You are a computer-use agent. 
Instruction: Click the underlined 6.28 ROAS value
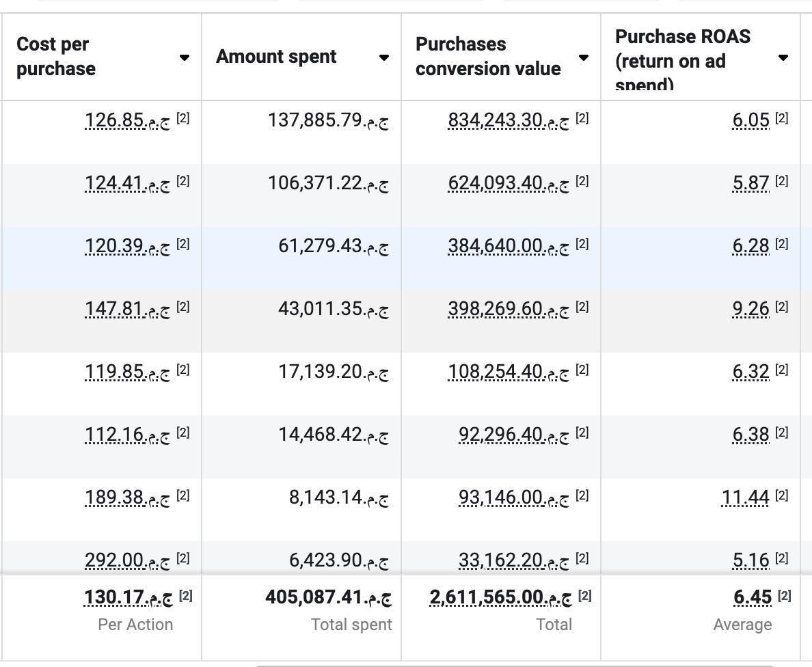coord(750,246)
